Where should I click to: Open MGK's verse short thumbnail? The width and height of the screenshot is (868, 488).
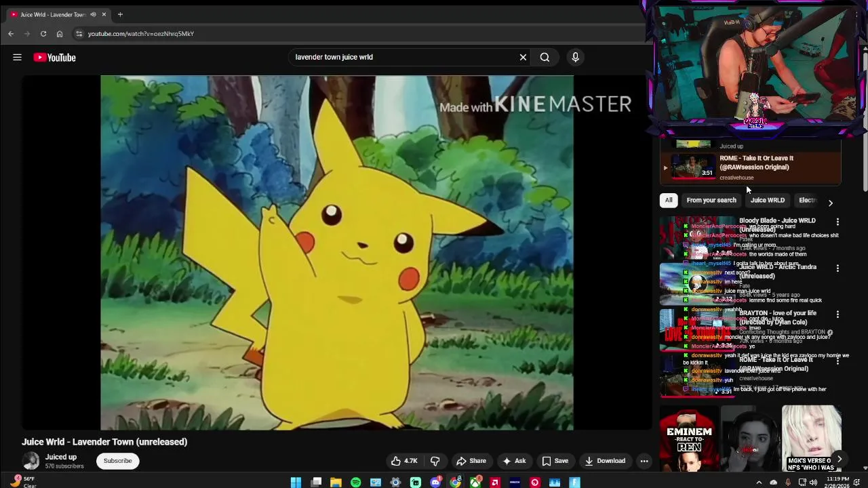point(811,439)
